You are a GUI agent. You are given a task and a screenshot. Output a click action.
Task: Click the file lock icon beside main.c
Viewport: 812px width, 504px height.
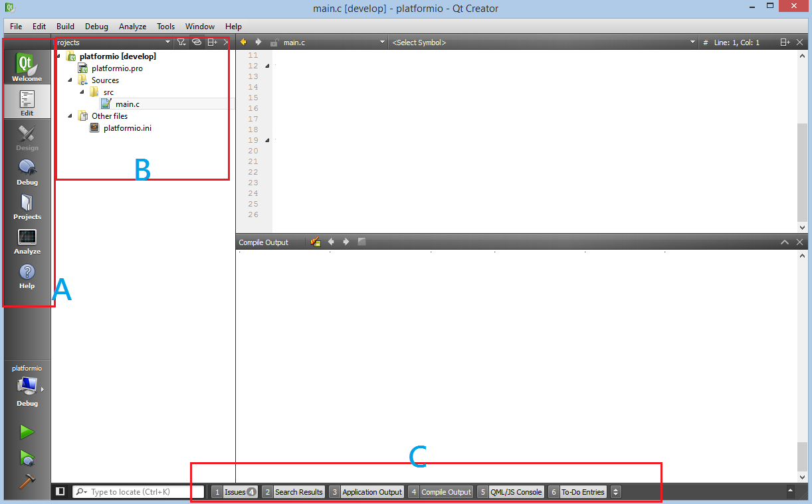tap(274, 42)
